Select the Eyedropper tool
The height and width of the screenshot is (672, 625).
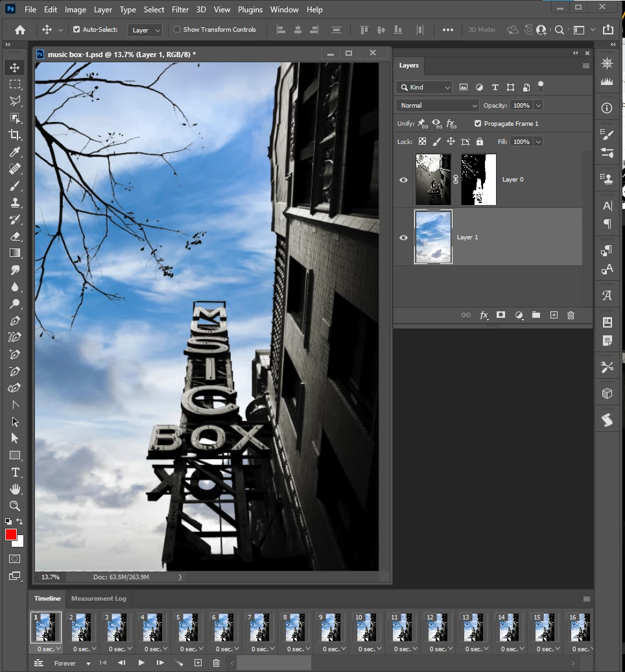(x=14, y=152)
